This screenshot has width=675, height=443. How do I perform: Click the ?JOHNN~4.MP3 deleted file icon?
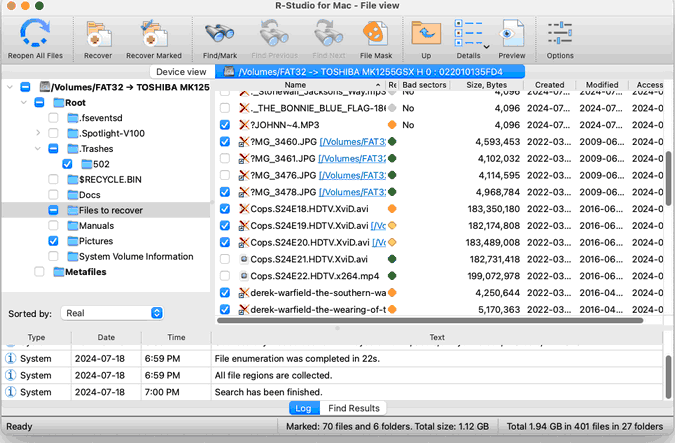(244, 125)
